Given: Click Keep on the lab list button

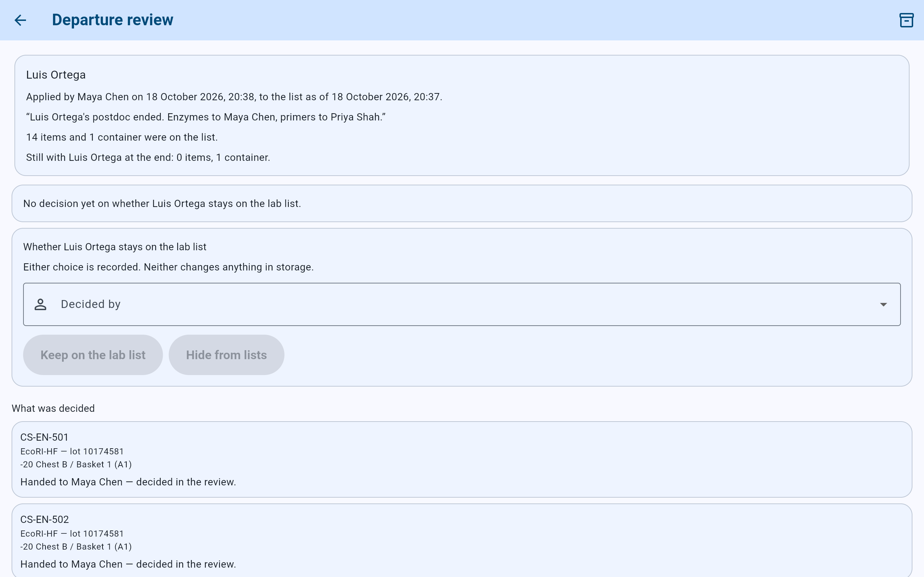Looking at the screenshot, I should 93,355.
